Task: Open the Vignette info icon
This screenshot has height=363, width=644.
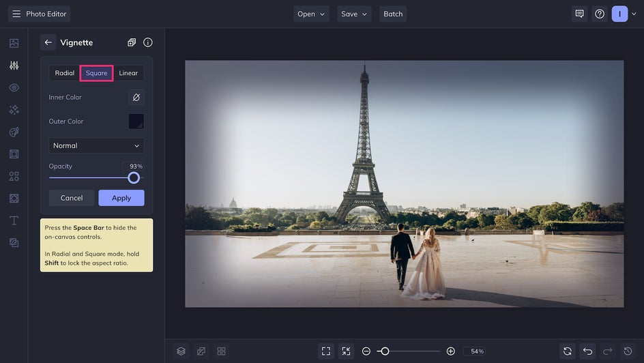Action: point(148,42)
